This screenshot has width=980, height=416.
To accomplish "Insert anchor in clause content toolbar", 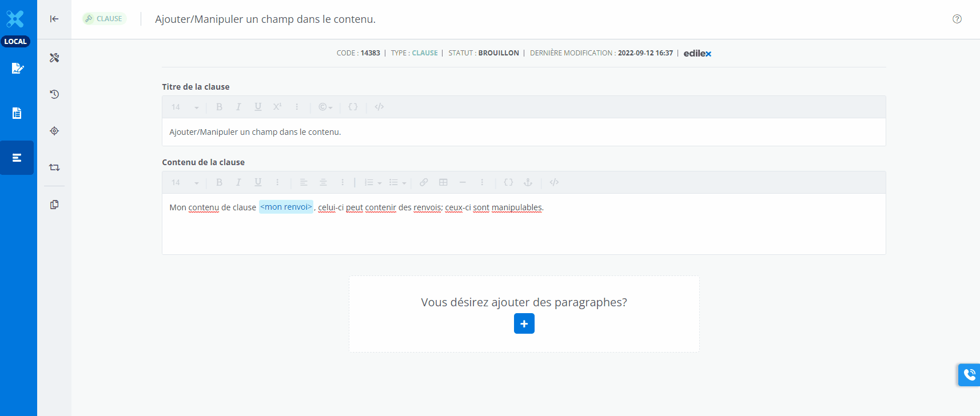I will pyautogui.click(x=528, y=182).
